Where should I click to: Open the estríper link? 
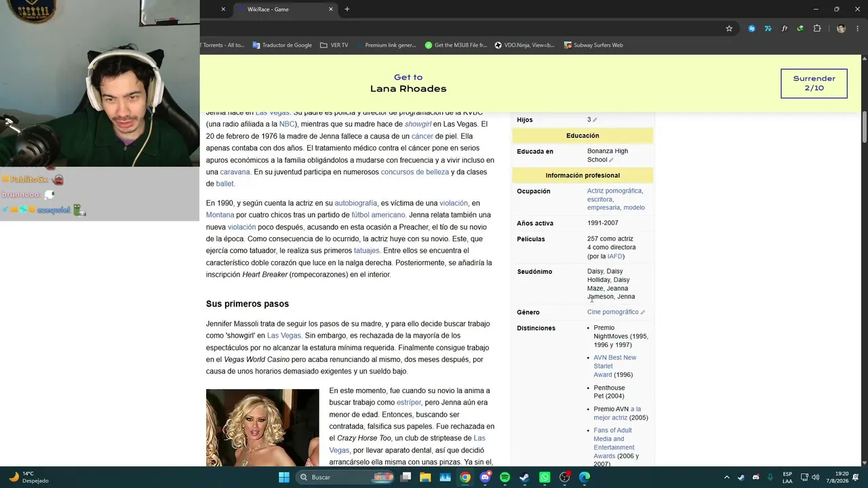pos(409,403)
